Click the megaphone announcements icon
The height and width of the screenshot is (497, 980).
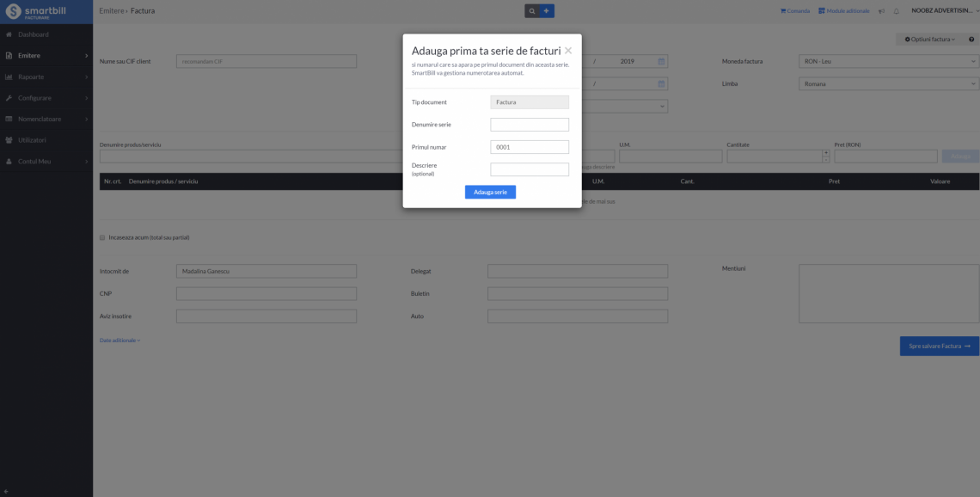click(x=881, y=11)
